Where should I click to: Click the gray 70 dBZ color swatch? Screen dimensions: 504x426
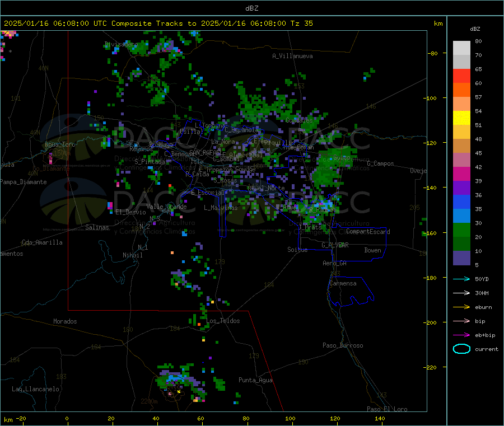tap(461, 62)
